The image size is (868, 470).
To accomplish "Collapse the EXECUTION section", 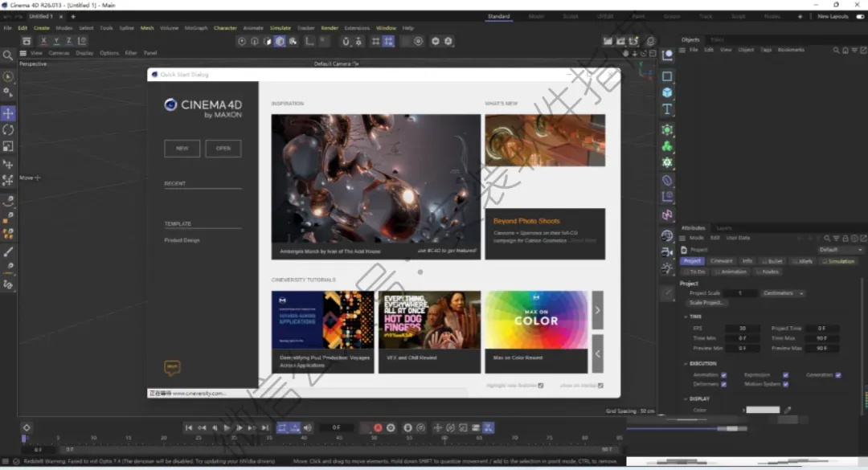I will coord(686,364).
